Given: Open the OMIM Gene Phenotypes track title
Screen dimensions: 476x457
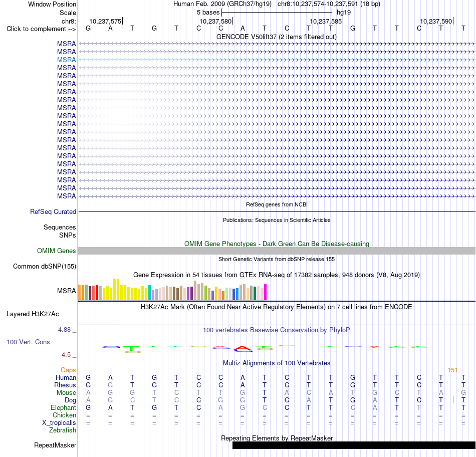Looking at the screenshot, I should point(277,244).
